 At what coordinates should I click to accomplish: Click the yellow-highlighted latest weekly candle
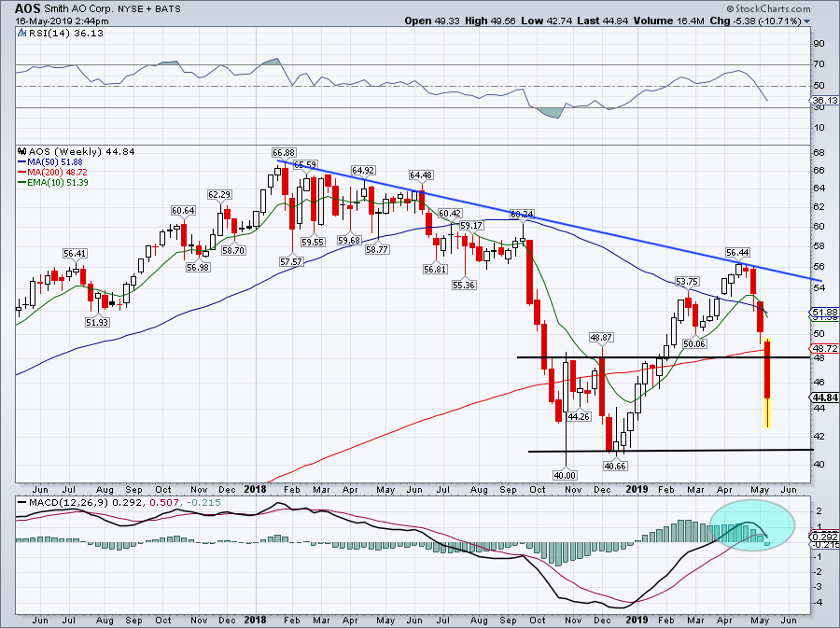coord(767,383)
